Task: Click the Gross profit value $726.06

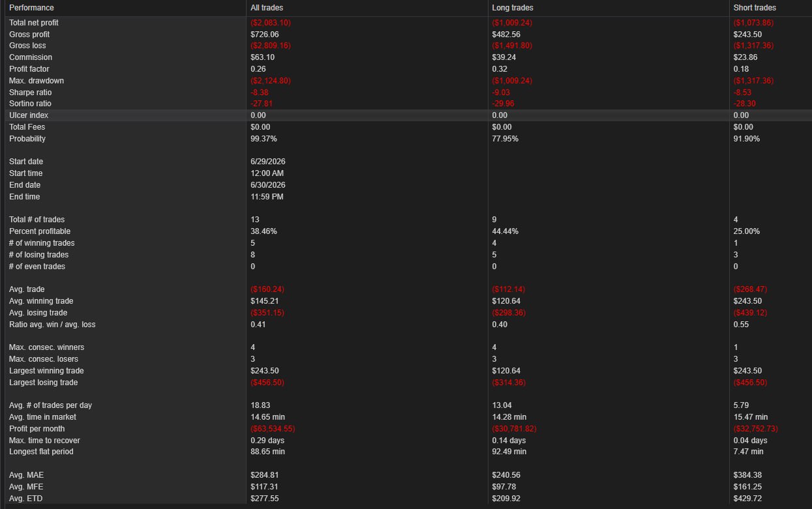Action: [x=265, y=35]
